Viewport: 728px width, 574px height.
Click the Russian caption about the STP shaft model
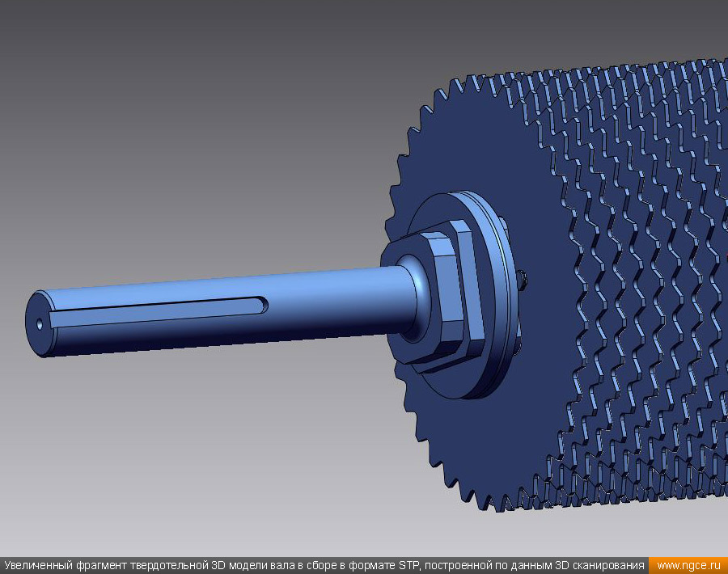pos(324,566)
